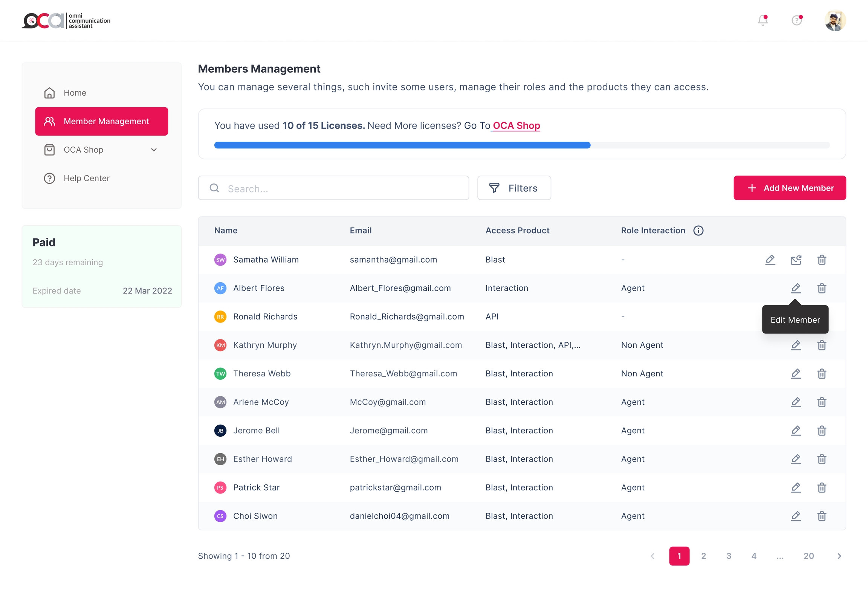868x590 pixels.
Task: Follow the OCA Shop link for licenses
Action: (516, 125)
